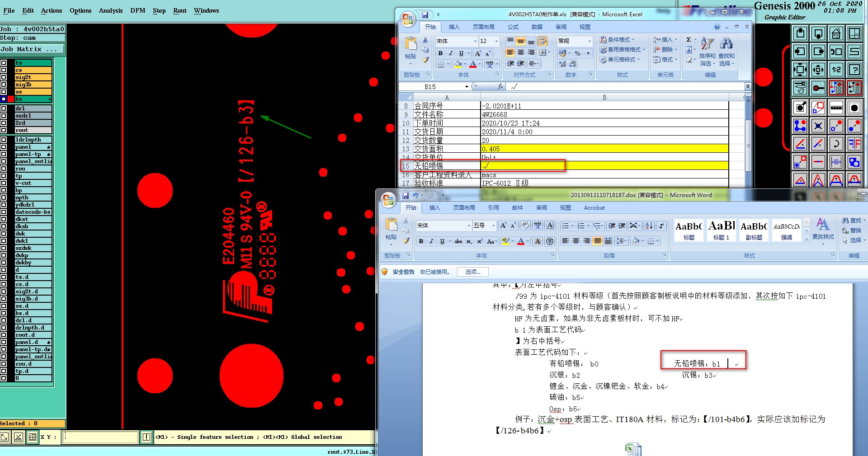
Task: Click the Excel font color red swatch
Action: pos(473,64)
